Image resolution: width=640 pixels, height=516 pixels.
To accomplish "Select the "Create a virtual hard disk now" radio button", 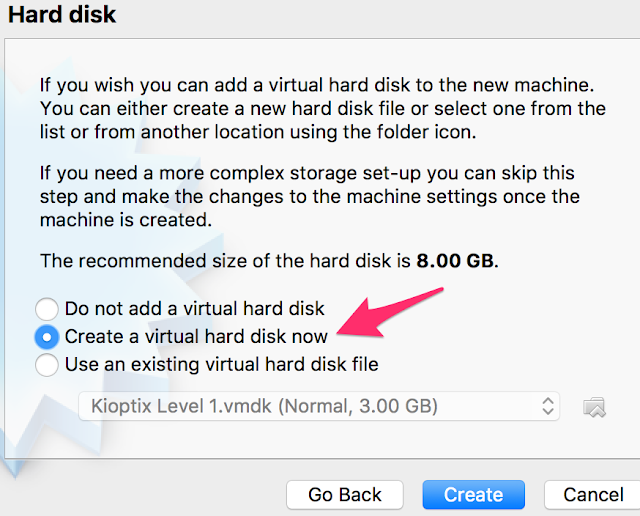I will point(47,337).
